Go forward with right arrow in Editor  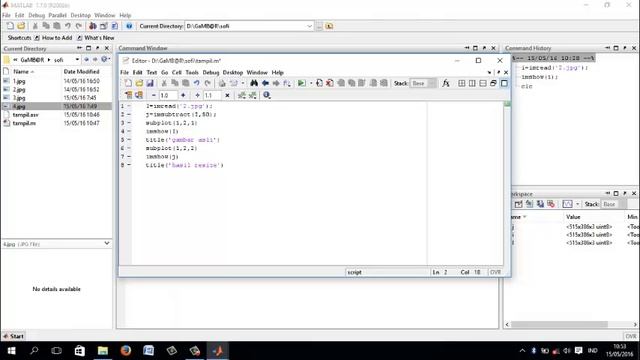(x=276, y=83)
